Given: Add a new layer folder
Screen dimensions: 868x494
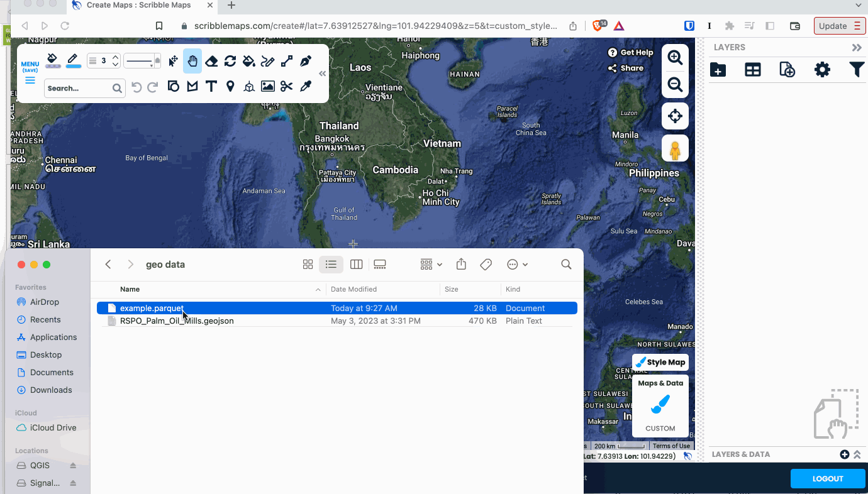Looking at the screenshot, I should point(718,70).
